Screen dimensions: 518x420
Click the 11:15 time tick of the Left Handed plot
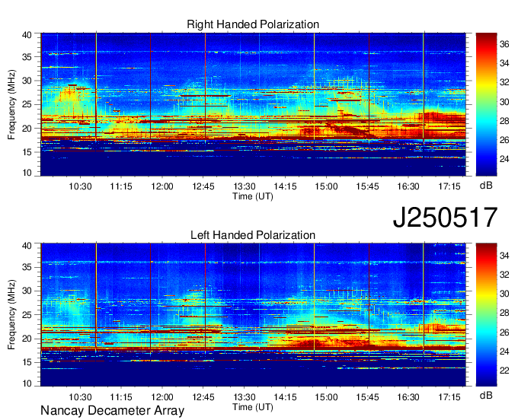121,397
